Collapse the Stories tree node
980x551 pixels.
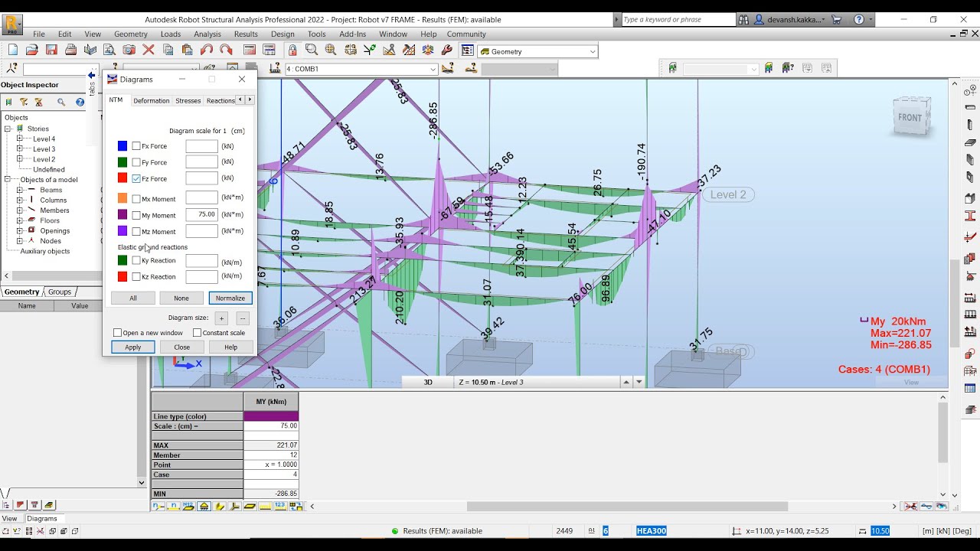click(x=8, y=129)
